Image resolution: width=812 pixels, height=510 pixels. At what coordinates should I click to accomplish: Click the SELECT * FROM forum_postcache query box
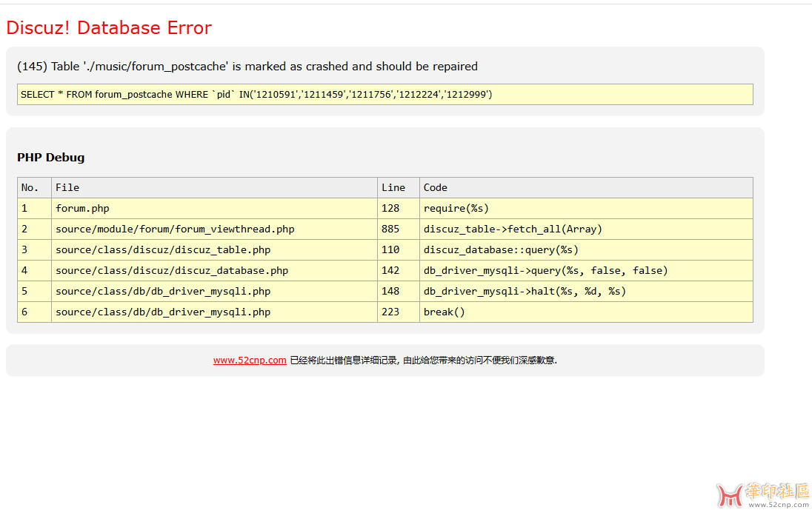[385, 94]
